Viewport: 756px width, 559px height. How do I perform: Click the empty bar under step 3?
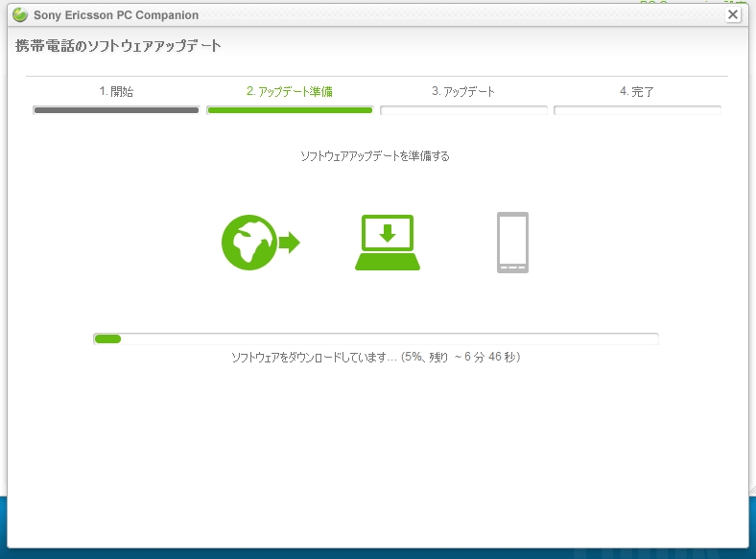463,110
